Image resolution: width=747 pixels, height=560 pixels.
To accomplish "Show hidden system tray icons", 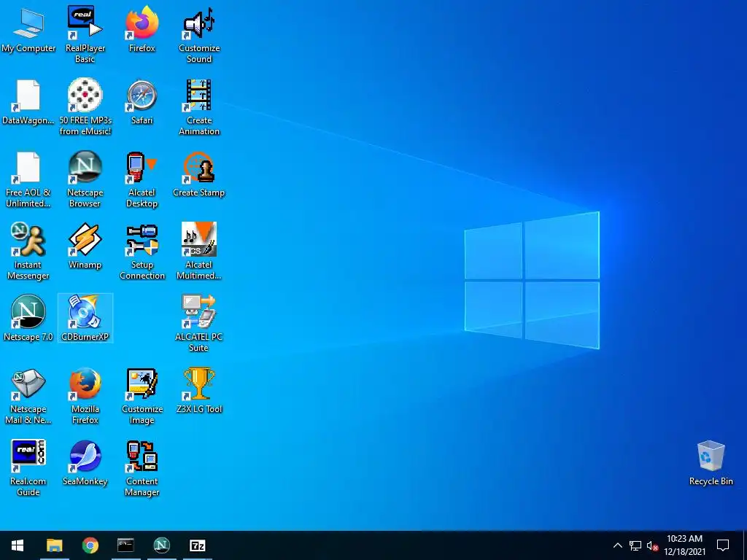I will coord(617,545).
